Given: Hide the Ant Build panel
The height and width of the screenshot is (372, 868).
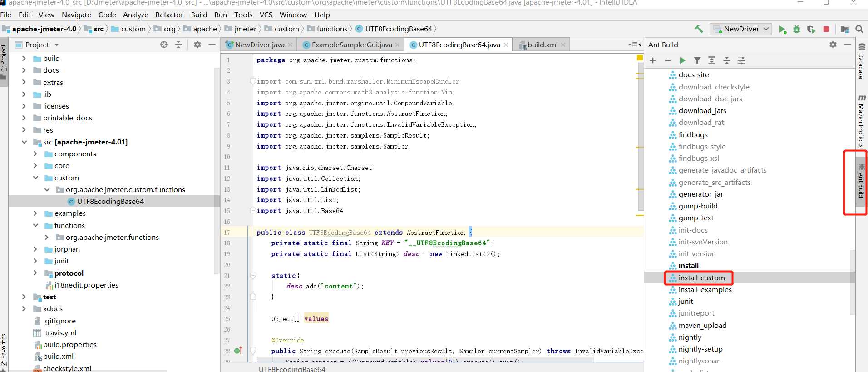Looking at the screenshot, I should 847,45.
